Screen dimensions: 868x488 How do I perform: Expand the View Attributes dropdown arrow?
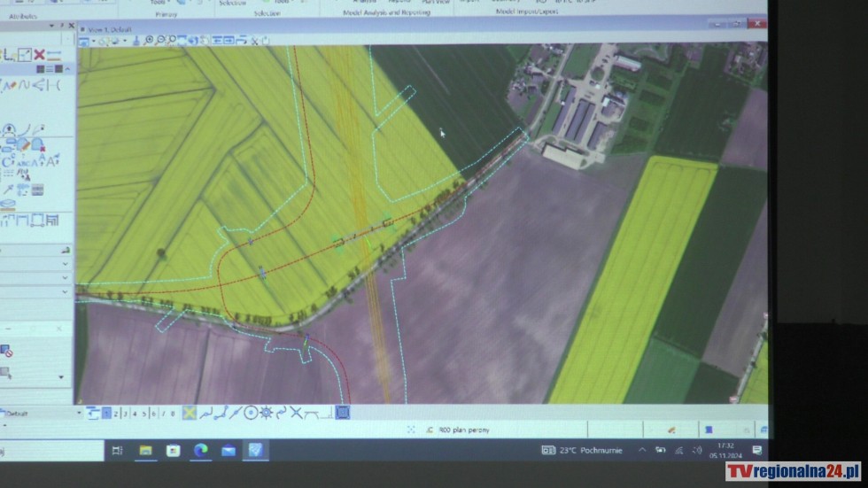coord(93,42)
